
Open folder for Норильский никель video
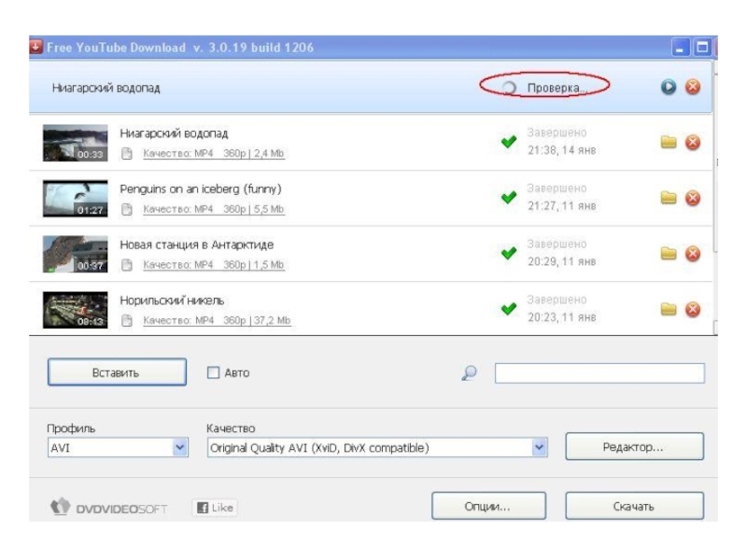coord(669,309)
